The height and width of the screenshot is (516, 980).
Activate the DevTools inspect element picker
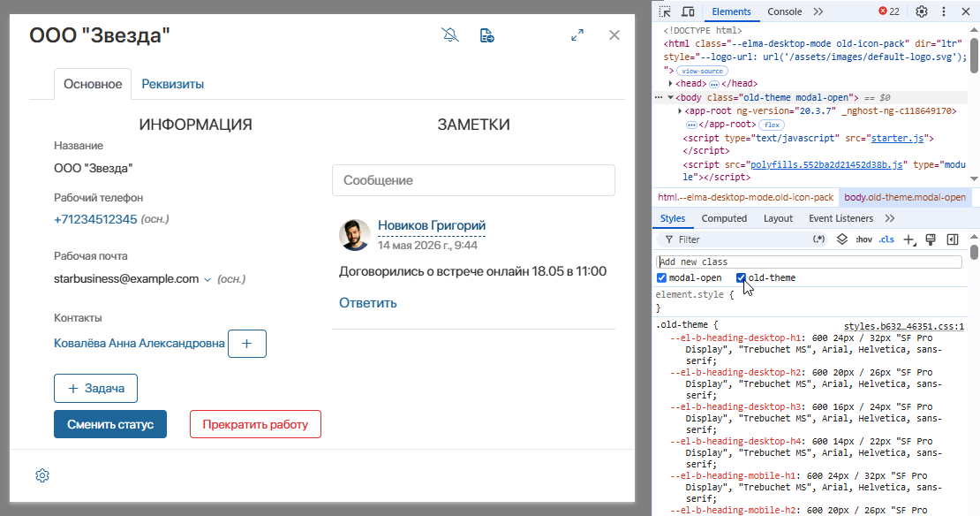(665, 11)
